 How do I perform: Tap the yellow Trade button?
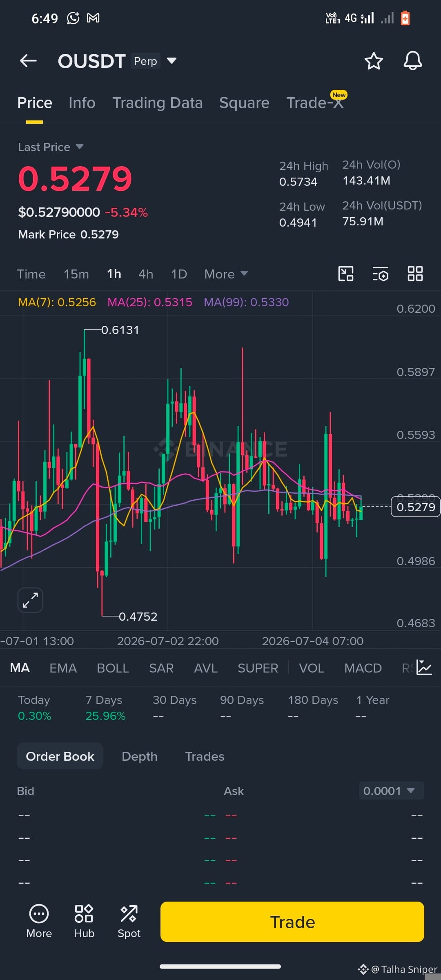(x=292, y=922)
